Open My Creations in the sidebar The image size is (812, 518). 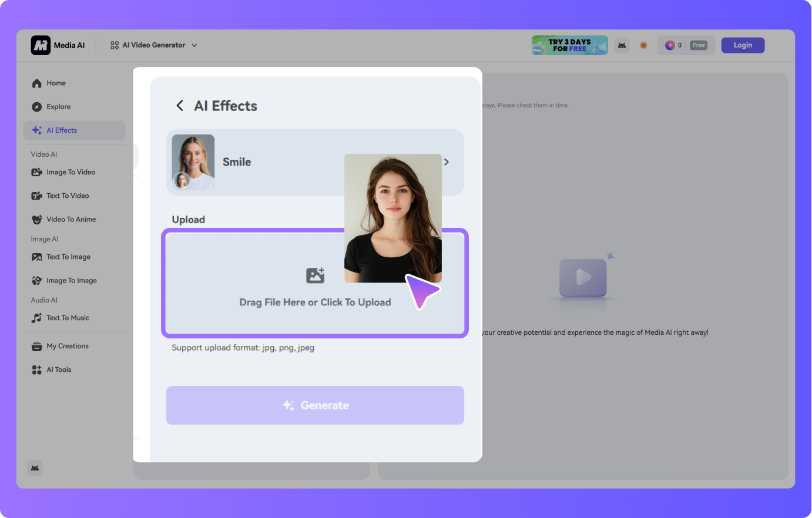(68, 346)
